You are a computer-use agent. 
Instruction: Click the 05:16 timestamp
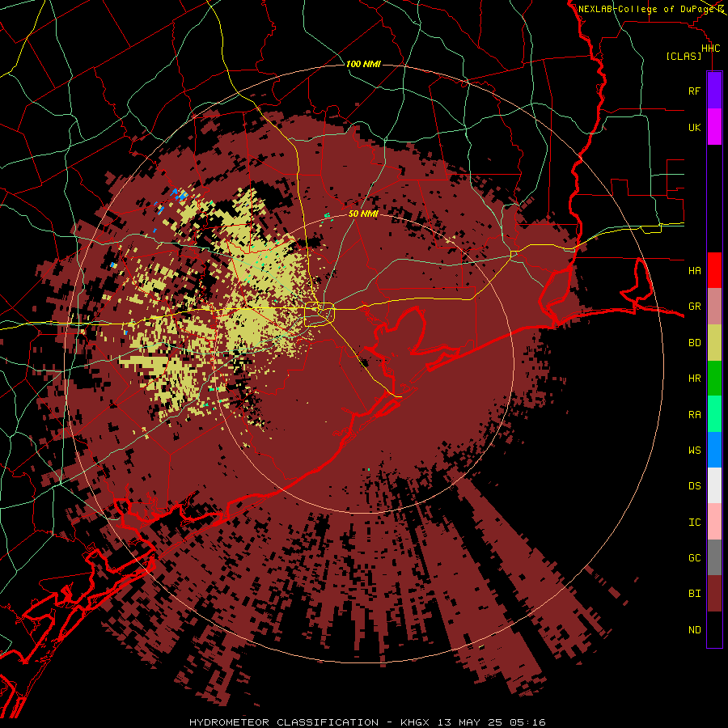point(527,722)
